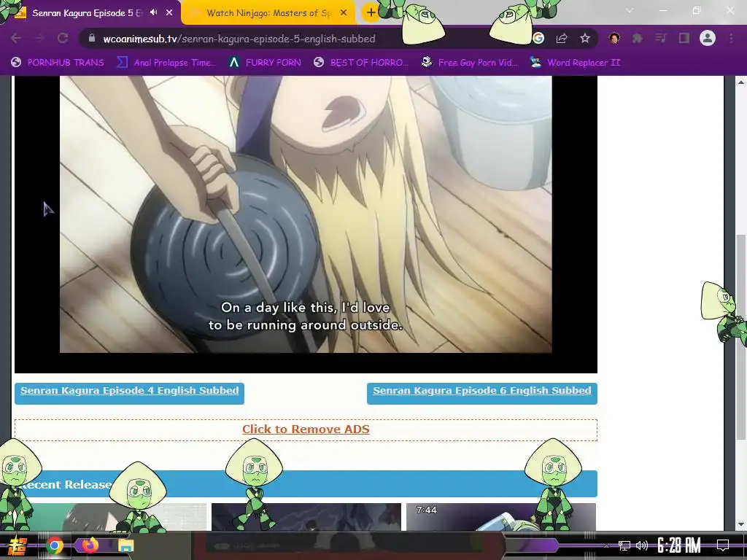747x560 pixels.
Task: Go forward to the next page
Action: coord(39,38)
